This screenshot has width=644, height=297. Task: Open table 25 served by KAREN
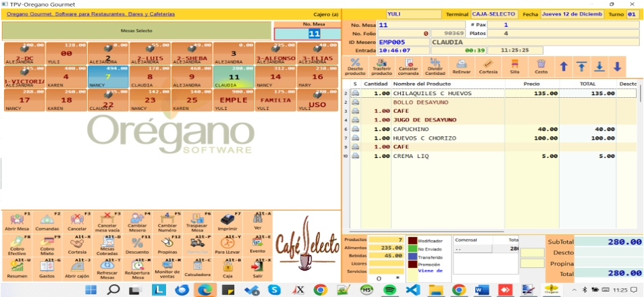(x=192, y=100)
